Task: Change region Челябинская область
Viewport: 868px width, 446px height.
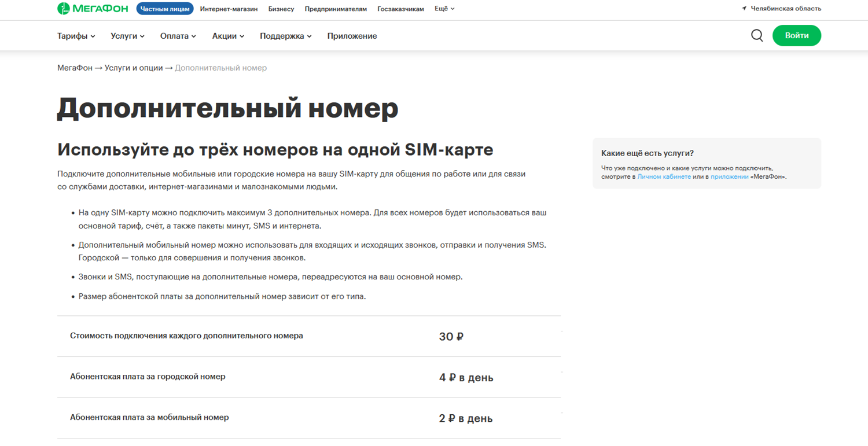Action: pos(786,9)
